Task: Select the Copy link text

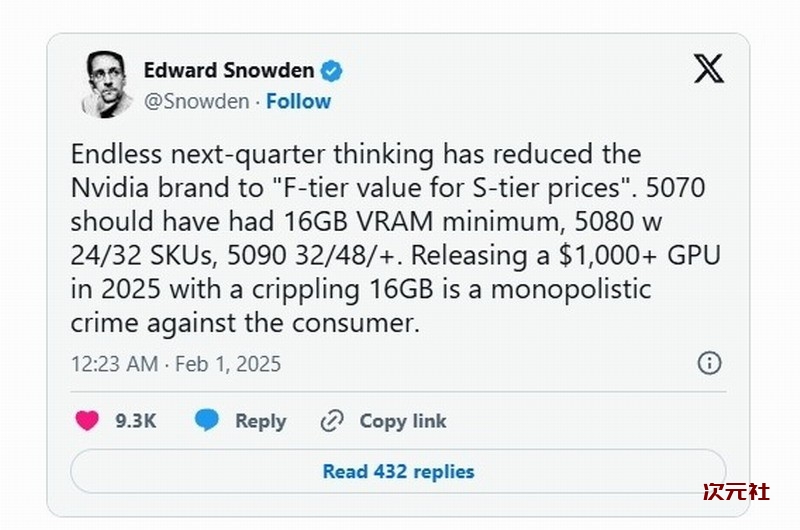Action: [x=403, y=421]
